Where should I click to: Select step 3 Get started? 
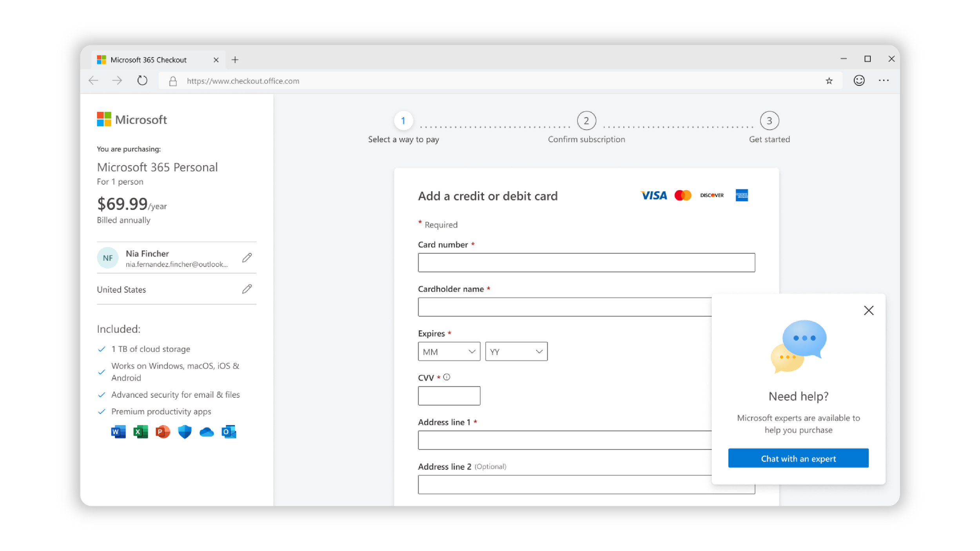tap(769, 121)
